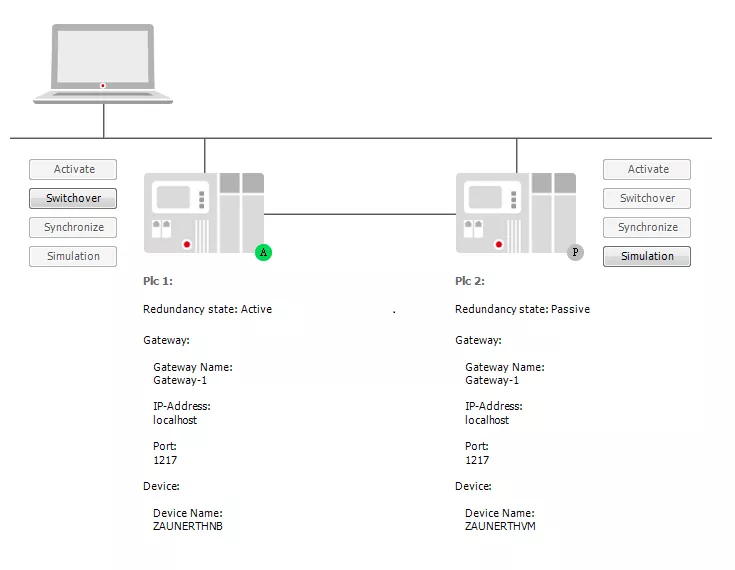
Task: Start Simulation for Plc 2
Action: 647,256
